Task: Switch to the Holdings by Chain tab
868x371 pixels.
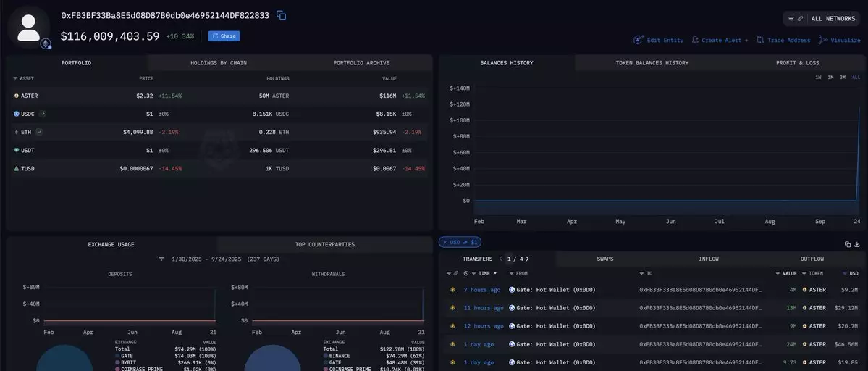Action: (x=219, y=62)
